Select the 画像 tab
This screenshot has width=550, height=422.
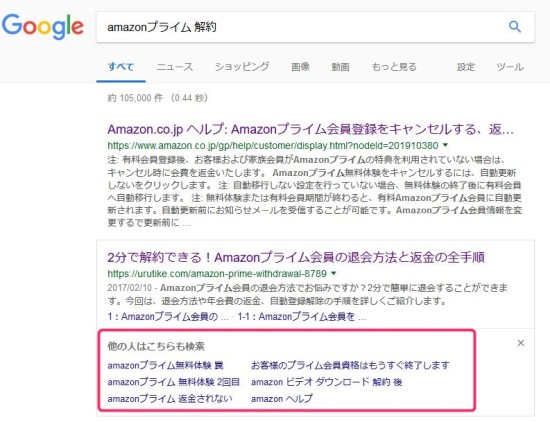pyautogui.click(x=300, y=67)
